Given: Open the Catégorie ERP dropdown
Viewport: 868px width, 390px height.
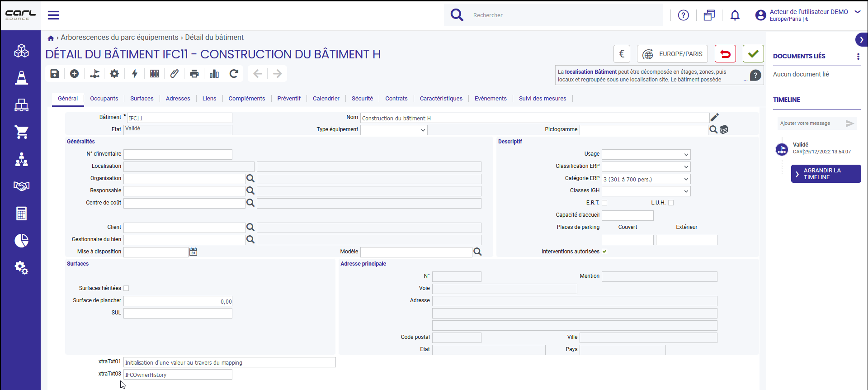Looking at the screenshot, I should click(x=646, y=179).
